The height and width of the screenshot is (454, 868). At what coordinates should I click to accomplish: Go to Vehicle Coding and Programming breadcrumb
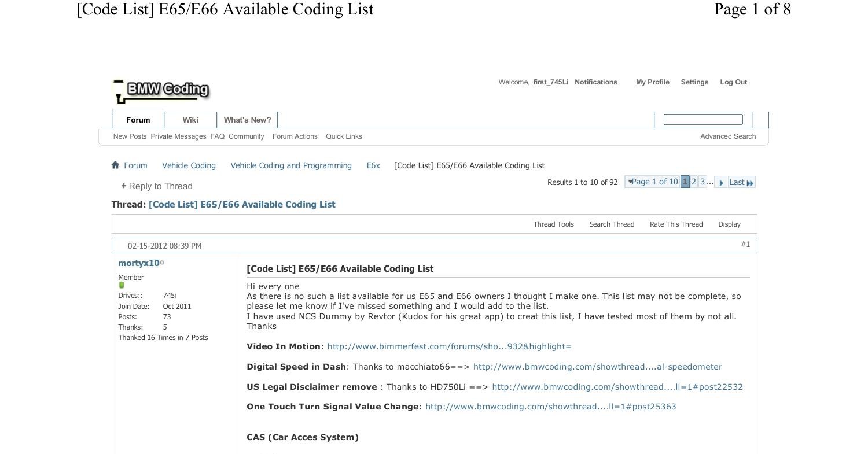tap(291, 165)
